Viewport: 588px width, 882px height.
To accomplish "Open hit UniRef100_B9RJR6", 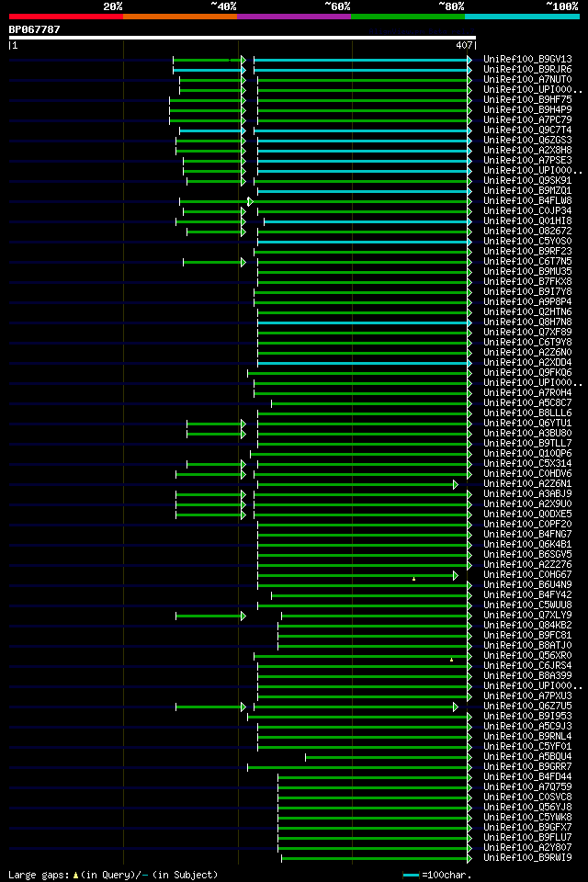I will point(527,69).
